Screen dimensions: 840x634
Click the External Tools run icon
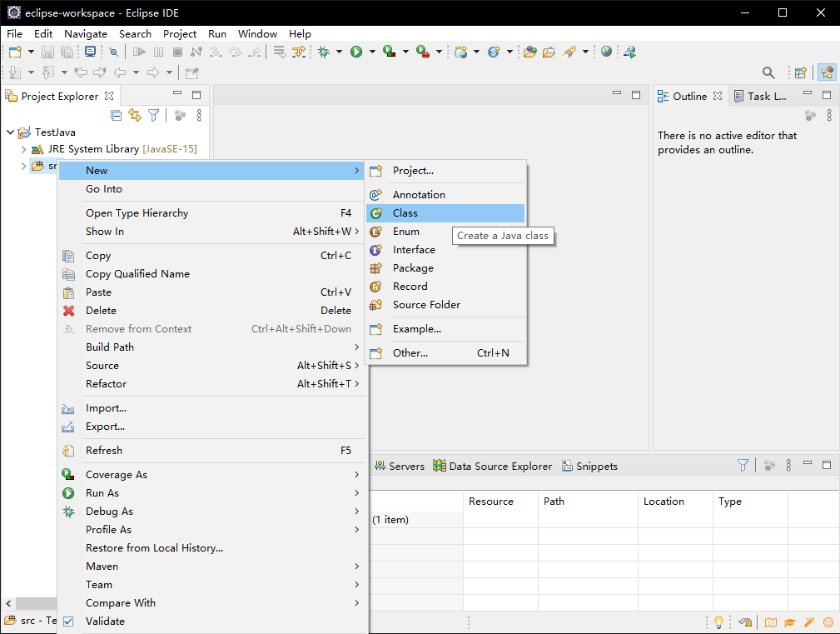click(423, 52)
